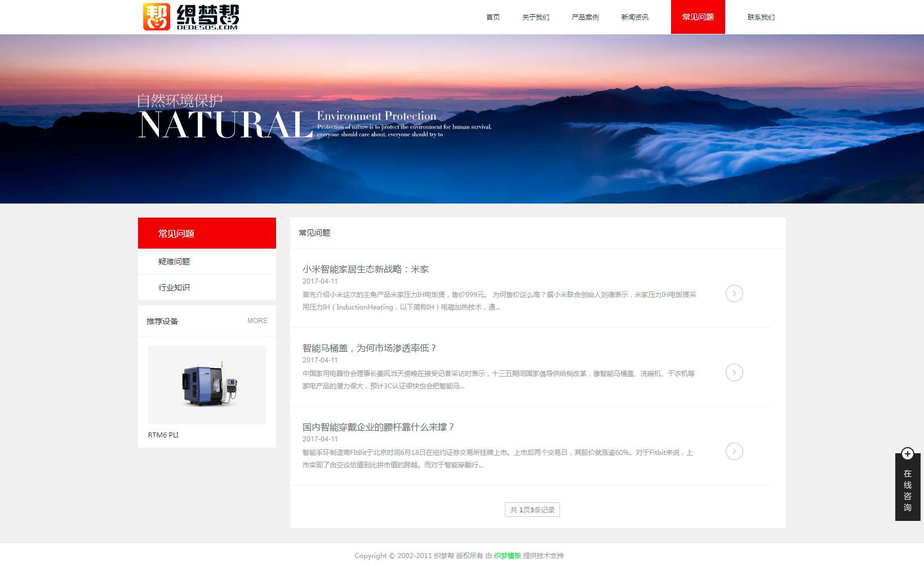
Task: Open article 小米智能家居生态新战略：米家
Action: (365, 269)
